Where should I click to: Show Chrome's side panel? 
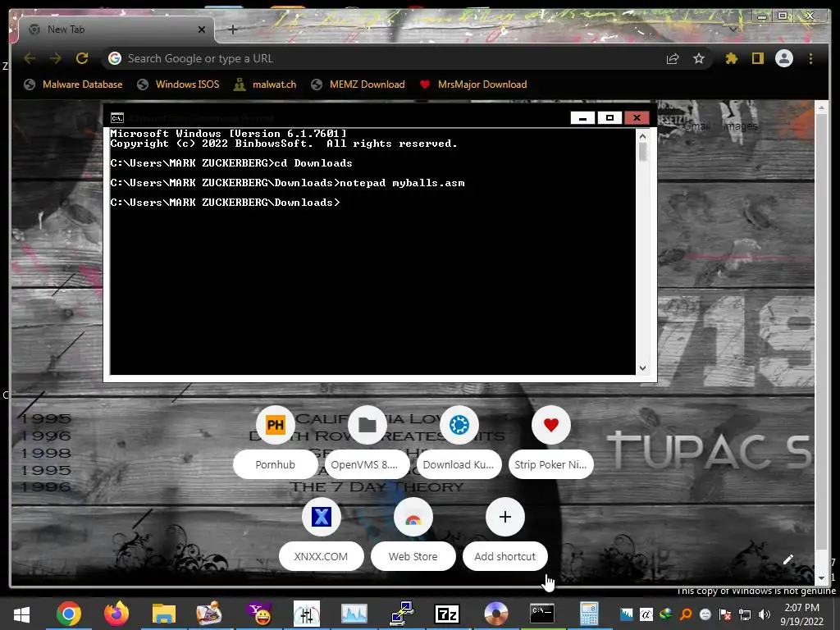757,58
